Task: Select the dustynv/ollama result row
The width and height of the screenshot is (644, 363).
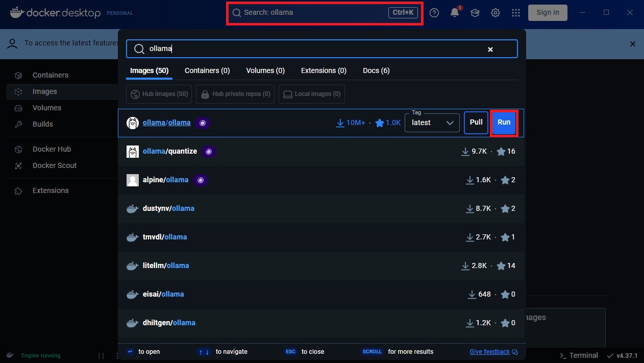Action: click(x=321, y=209)
